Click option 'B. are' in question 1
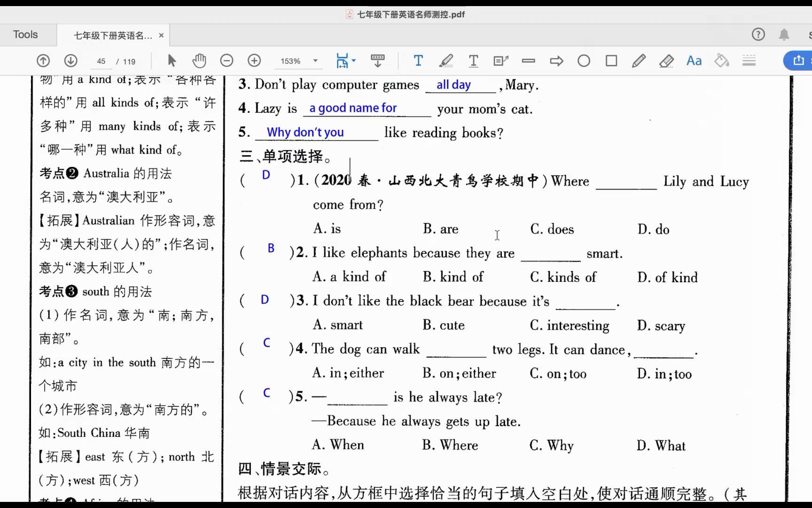 pos(441,229)
